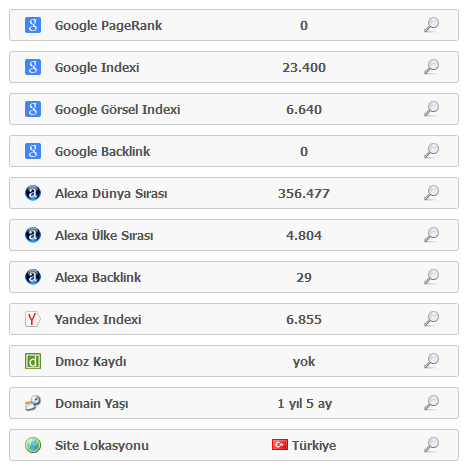The width and height of the screenshot is (472, 469).
Task: Select the magnifier in Google Backlink row
Action: 432,151
